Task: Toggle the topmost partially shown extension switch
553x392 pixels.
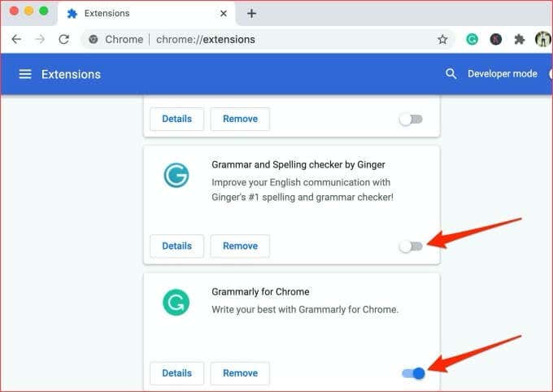Action: click(411, 120)
